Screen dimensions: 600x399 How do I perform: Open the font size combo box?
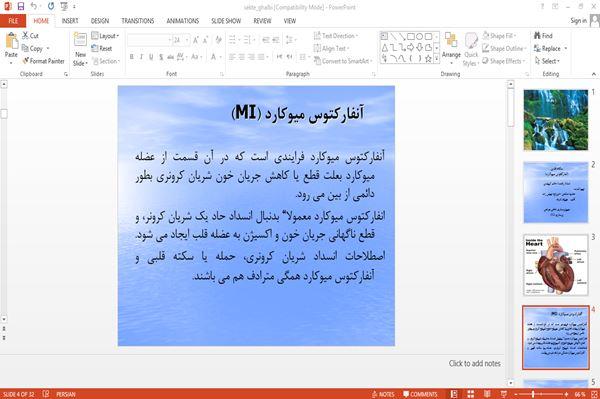point(181,40)
